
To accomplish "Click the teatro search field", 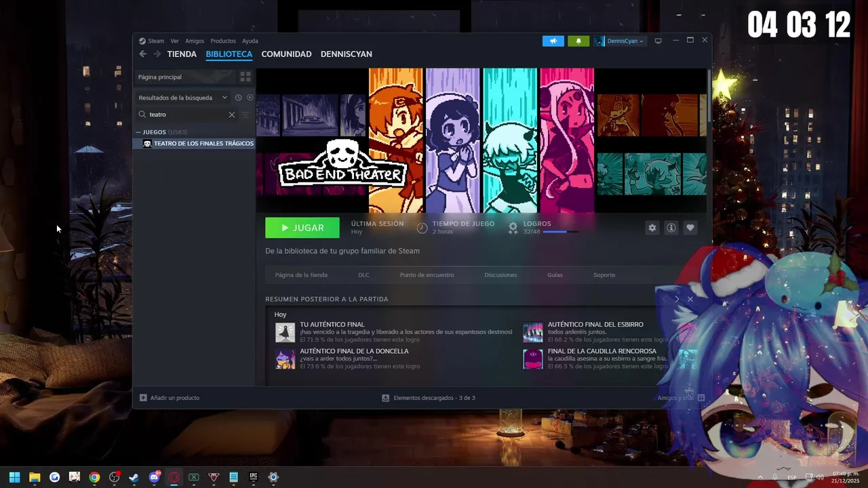I will 187,115.
